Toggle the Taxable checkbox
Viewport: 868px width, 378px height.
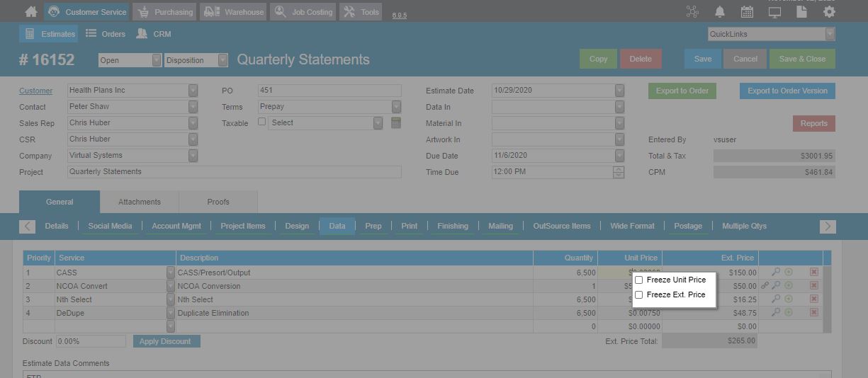point(261,122)
